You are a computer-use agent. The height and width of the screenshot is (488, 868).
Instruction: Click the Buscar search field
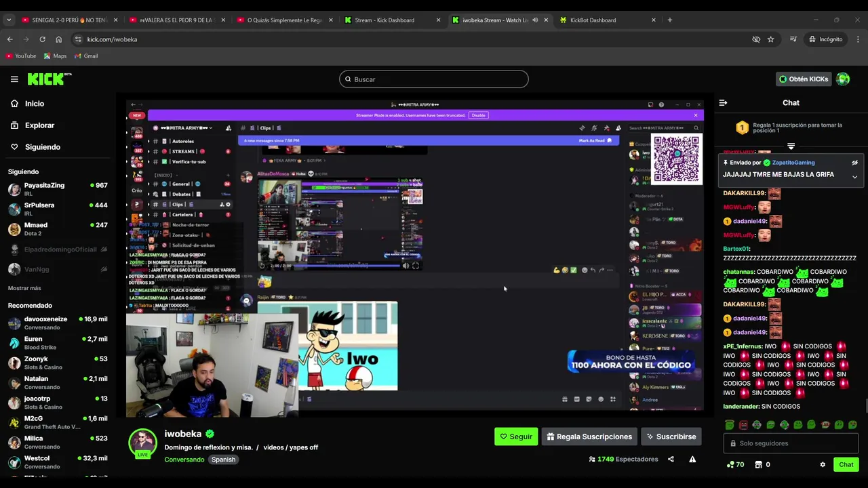point(434,79)
